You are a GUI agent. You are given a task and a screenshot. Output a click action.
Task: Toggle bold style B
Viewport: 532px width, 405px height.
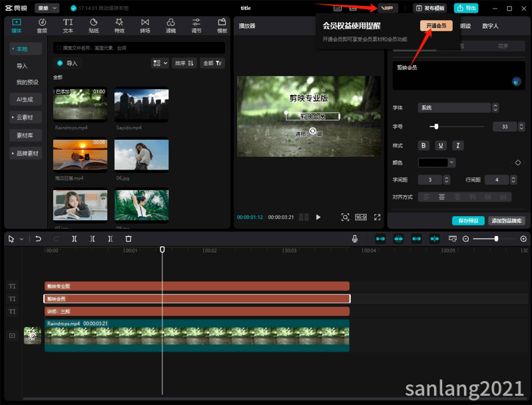pyautogui.click(x=423, y=146)
